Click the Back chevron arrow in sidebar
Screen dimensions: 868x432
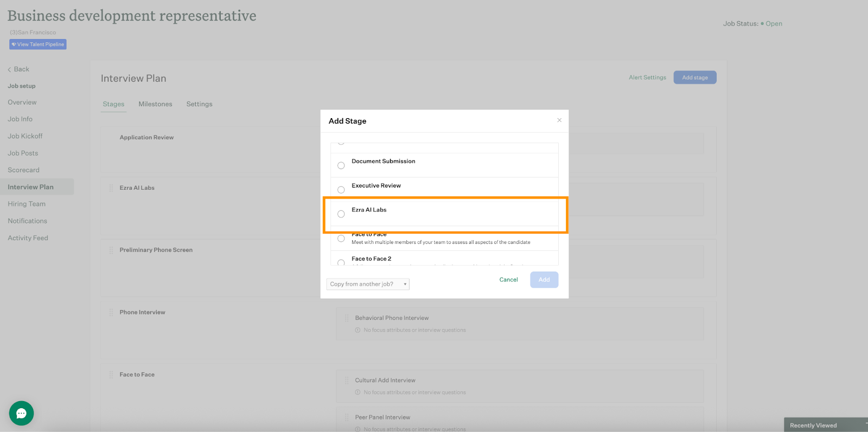click(9, 69)
